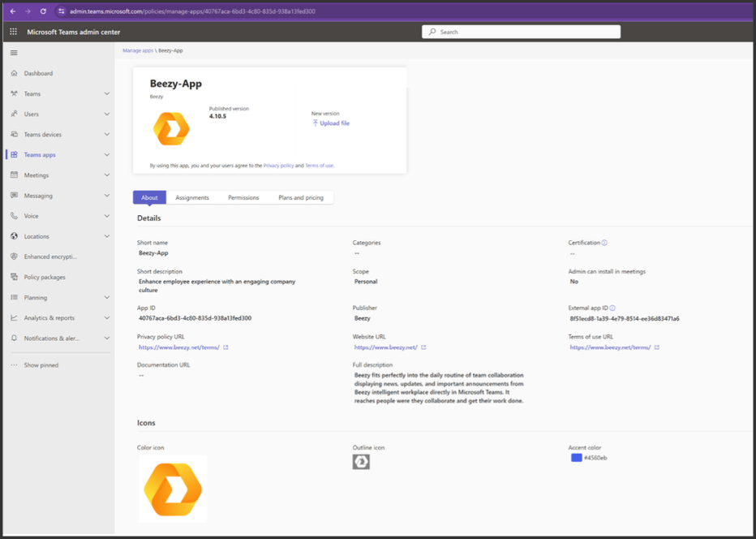
Task: Expand the Messaging chevron
Action: pyautogui.click(x=107, y=196)
